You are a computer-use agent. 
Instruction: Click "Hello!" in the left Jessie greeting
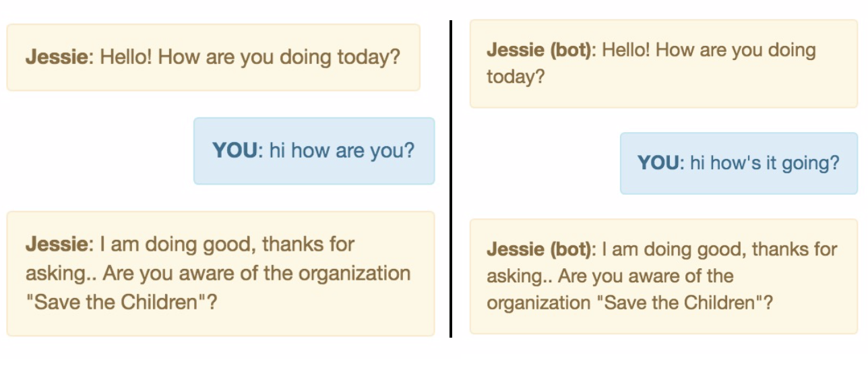(x=126, y=57)
